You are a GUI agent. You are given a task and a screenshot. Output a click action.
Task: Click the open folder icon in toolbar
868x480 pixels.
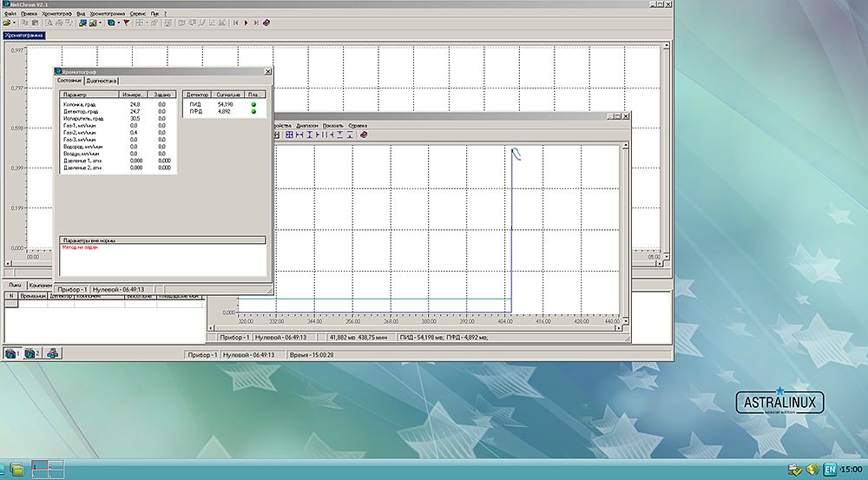(6, 23)
